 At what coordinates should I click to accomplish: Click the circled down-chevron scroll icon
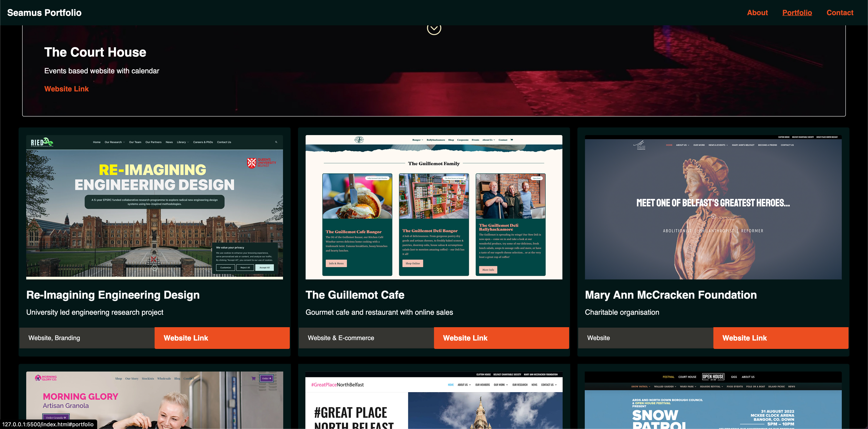(x=434, y=28)
